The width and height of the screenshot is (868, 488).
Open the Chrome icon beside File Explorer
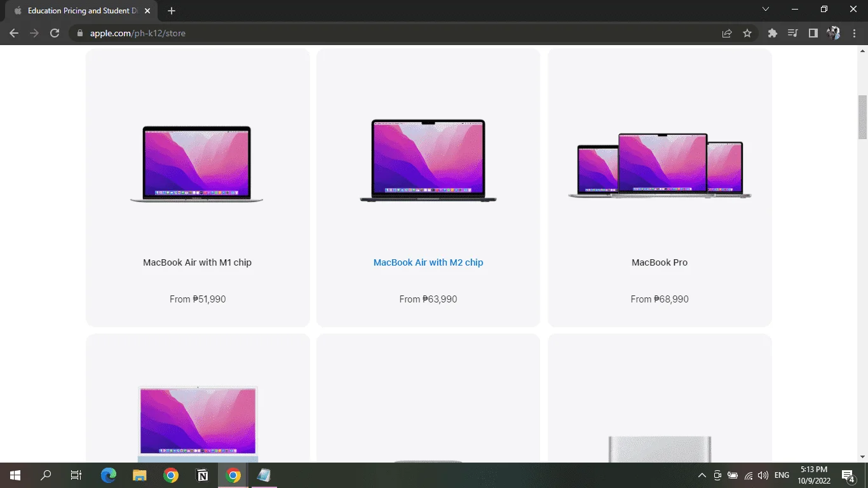click(x=170, y=475)
